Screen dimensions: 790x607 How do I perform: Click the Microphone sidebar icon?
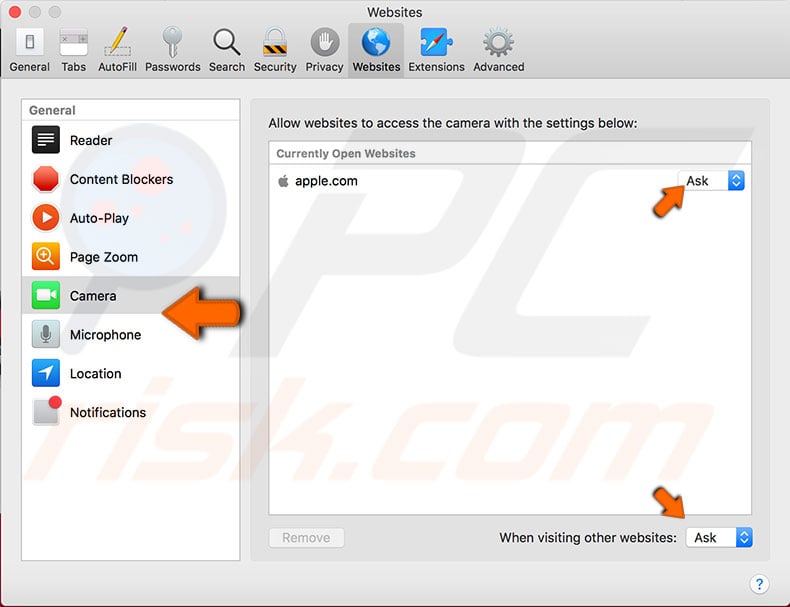tap(46, 334)
